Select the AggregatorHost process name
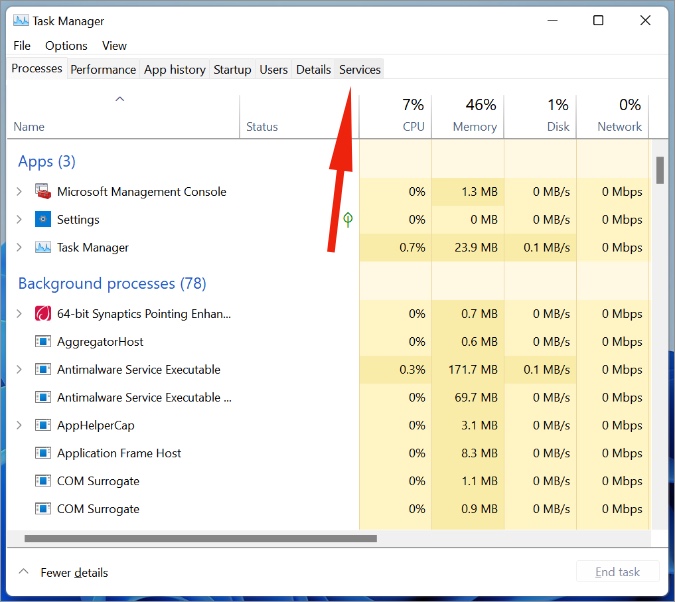The image size is (675, 602). tap(100, 341)
